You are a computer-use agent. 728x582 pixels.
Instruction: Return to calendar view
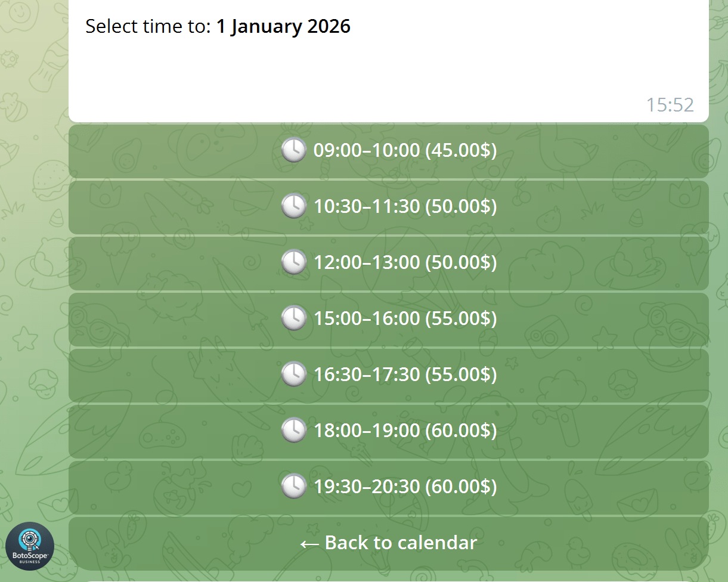pos(389,543)
